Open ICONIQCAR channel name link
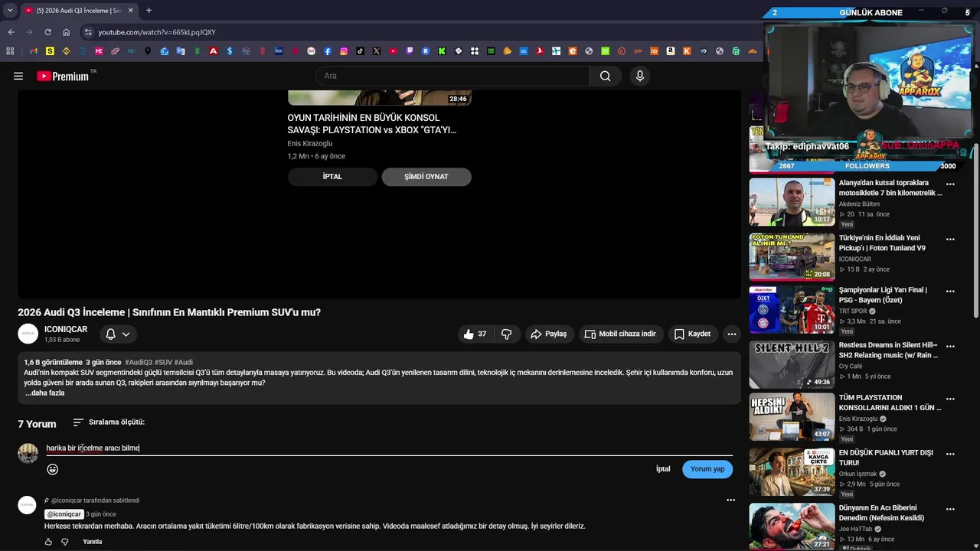Screen dimensions: 980x551 [x=66, y=329]
